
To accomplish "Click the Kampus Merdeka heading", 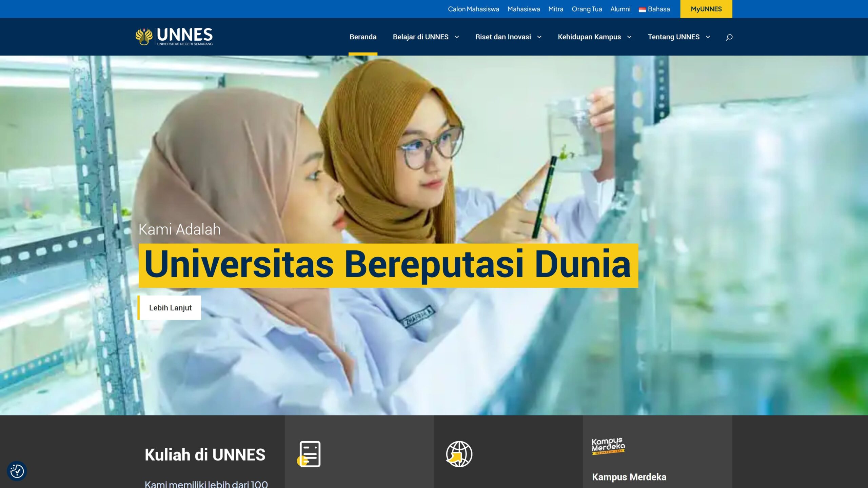I will click(629, 477).
